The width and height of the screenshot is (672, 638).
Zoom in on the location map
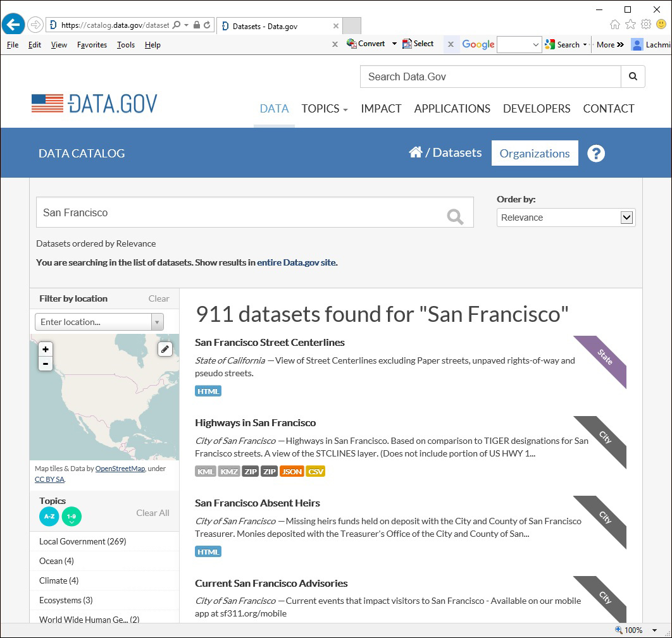(46, 349)
